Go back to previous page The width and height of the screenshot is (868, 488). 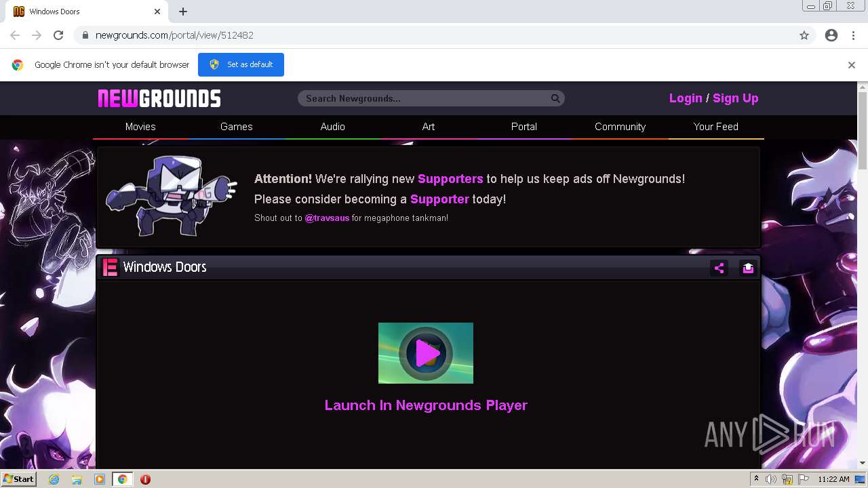point(15,35)
